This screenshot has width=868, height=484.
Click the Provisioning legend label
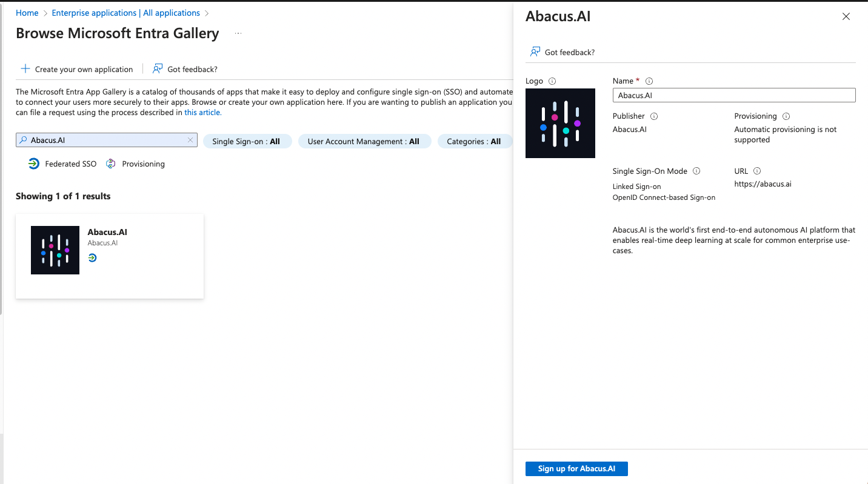143,164
